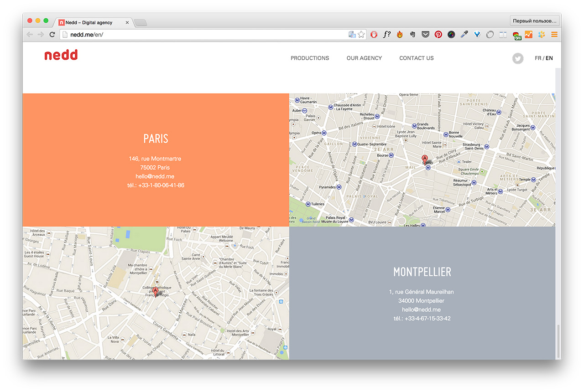Image resolution: width=584 pixels, height=392 pixels.
Task: Open the Evernote elephant extension
Action: click(x=412, y=34)
